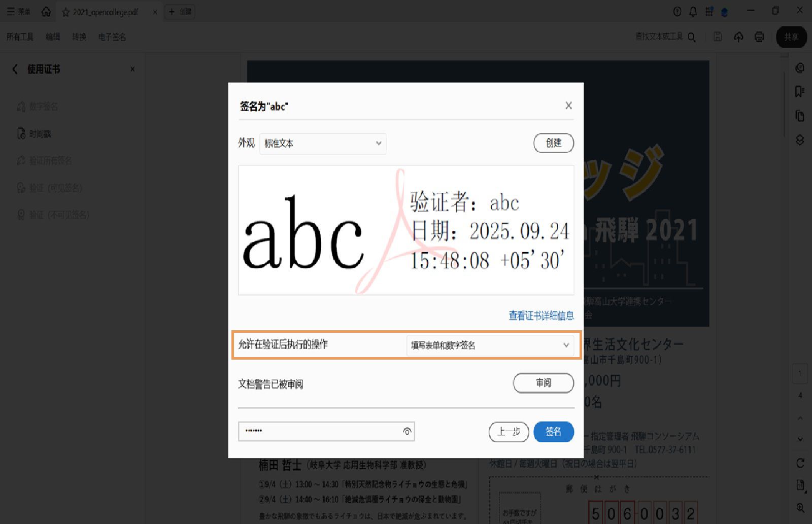Open the bookmarks panel on the right
The height and width of the screenshot is (524, 812).
799,92
